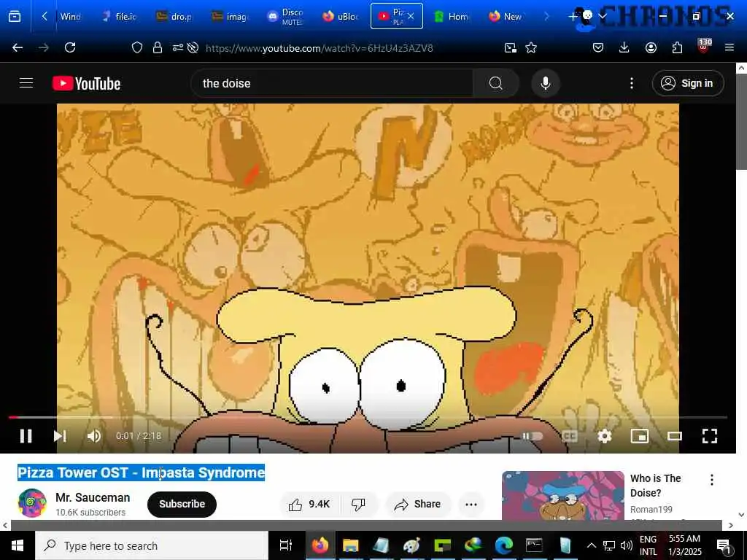The width and height of the screenshot is (747, 560).
Task: Go to YouTube home via logo
Action: tap(86, 83)
